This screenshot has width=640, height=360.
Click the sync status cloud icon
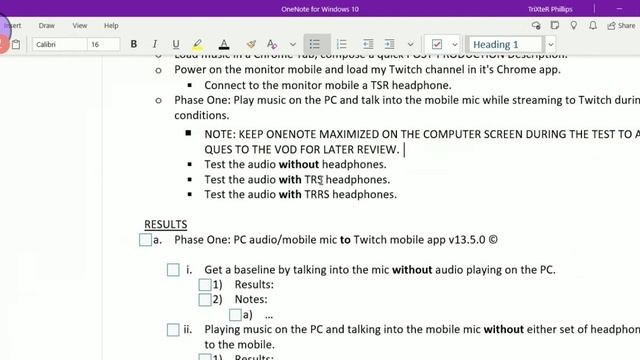tap(536, 25)
